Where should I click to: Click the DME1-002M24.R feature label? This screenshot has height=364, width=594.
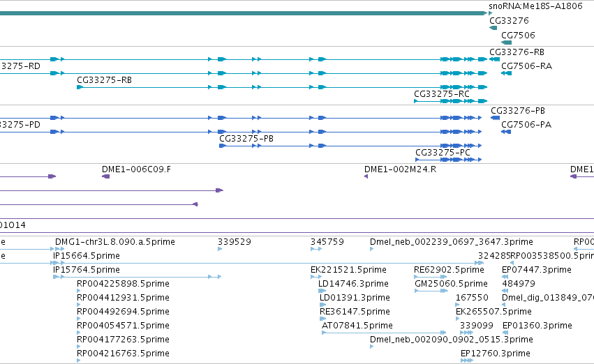[400, 169]
